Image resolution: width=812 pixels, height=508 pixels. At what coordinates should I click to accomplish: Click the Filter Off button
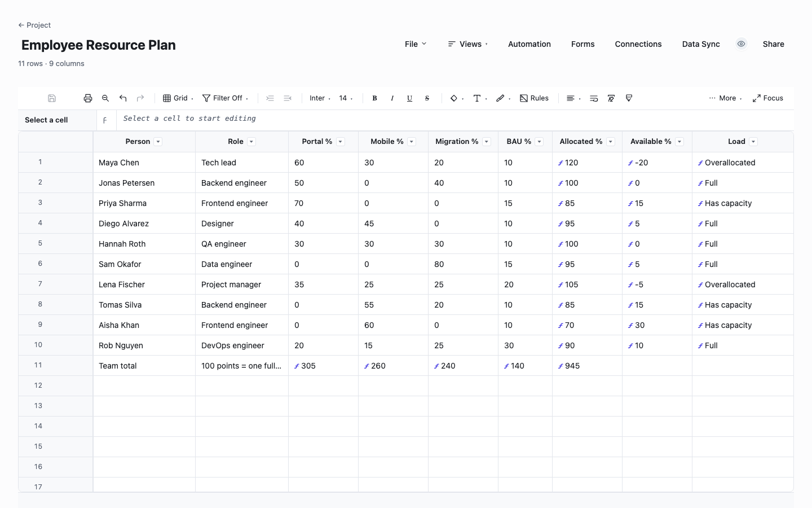[x=225, y=98]
